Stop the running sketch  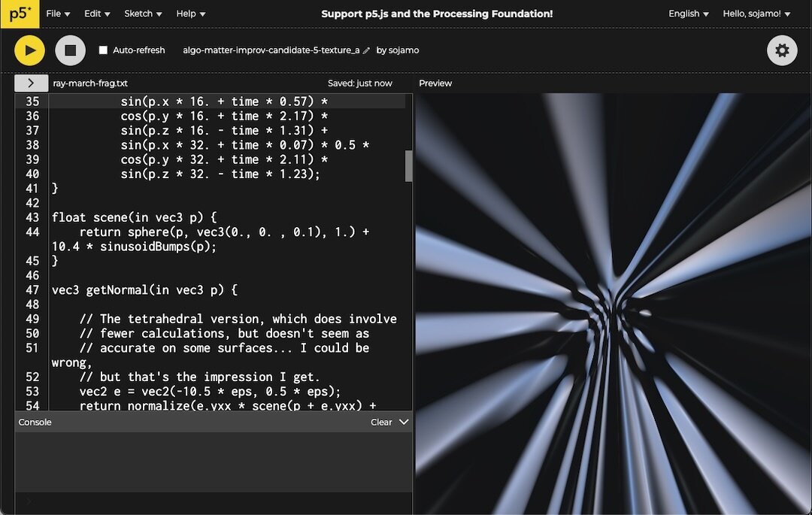(71, 50)
